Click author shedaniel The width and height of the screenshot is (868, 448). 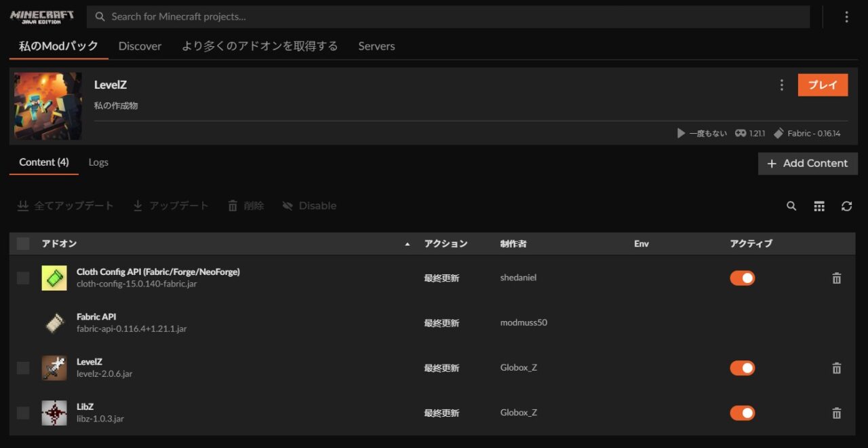(x=518, y=278)
